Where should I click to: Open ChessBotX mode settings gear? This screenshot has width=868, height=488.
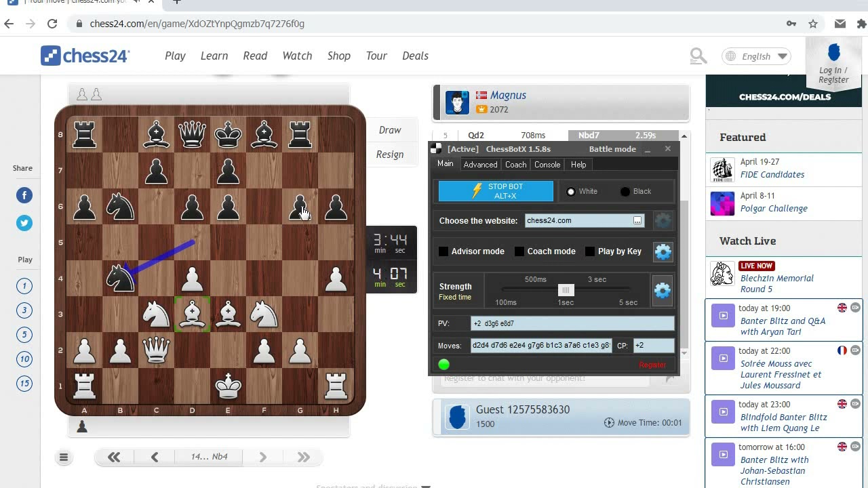point(663,251)
